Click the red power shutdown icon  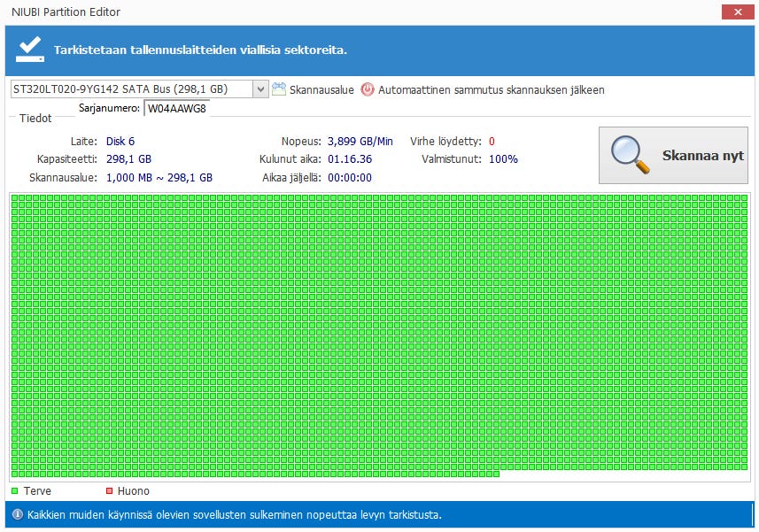368,89
